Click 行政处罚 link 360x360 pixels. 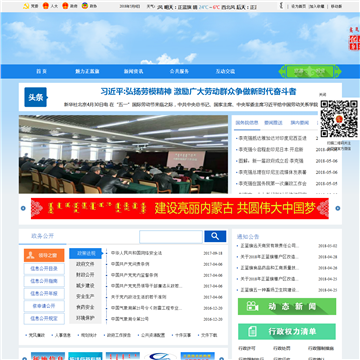tap(281, 348)
